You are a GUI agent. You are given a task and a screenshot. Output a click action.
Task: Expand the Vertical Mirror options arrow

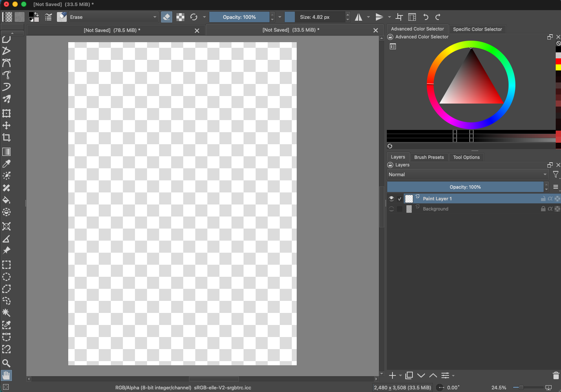tap(389, 17)
